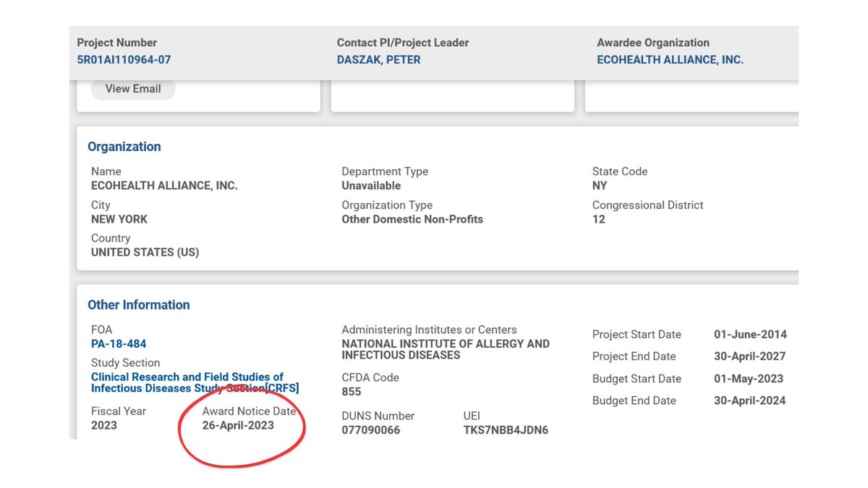Image resolution: width=868 pixels, height=488 pixels.
Task: Select the Budget Start Date 01-May-2023
Action: pyautogui.click(x=749, y=379)
